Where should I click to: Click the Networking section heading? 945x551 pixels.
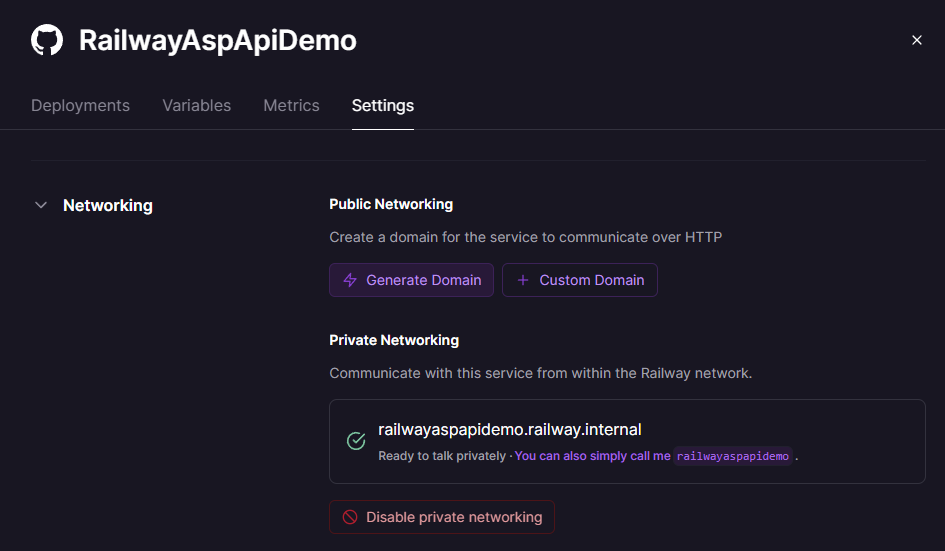pyautogui.click(x=108, y=206)
